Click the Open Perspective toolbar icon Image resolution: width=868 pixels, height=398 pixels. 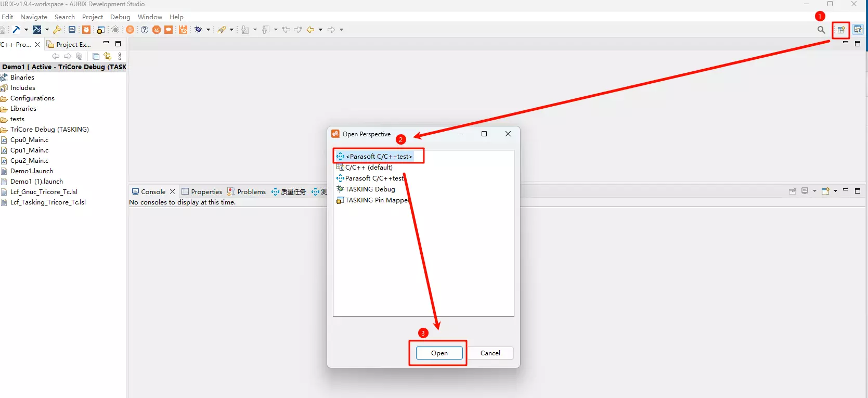(x=841, y=30)
